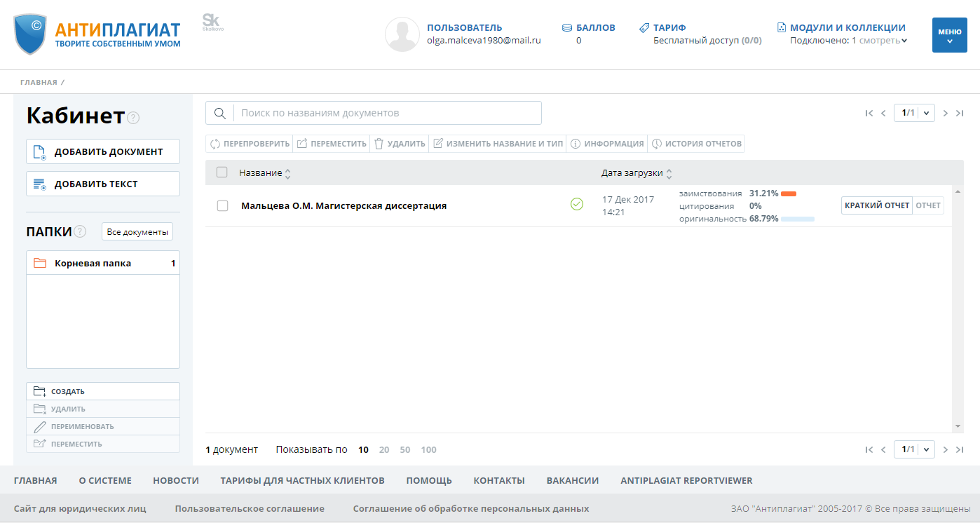Expand the top page number dropdown
This screenshot has height=523, width=980.
[927, 113]
